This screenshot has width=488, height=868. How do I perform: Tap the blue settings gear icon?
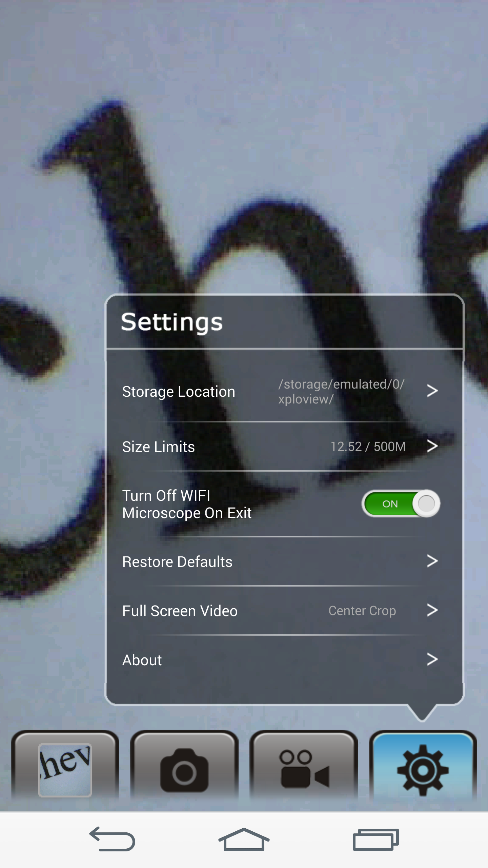click(423, 770)
